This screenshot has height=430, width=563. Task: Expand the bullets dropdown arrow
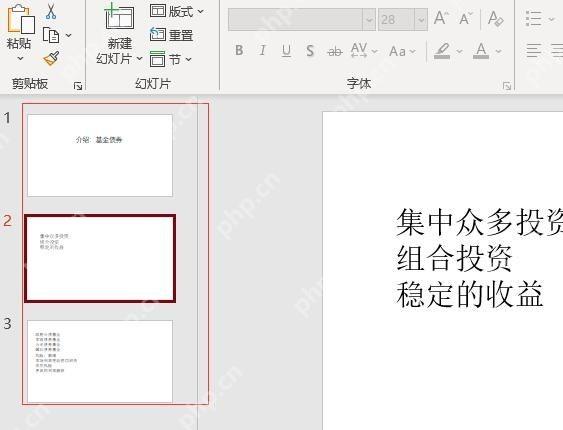pos(551,19)
